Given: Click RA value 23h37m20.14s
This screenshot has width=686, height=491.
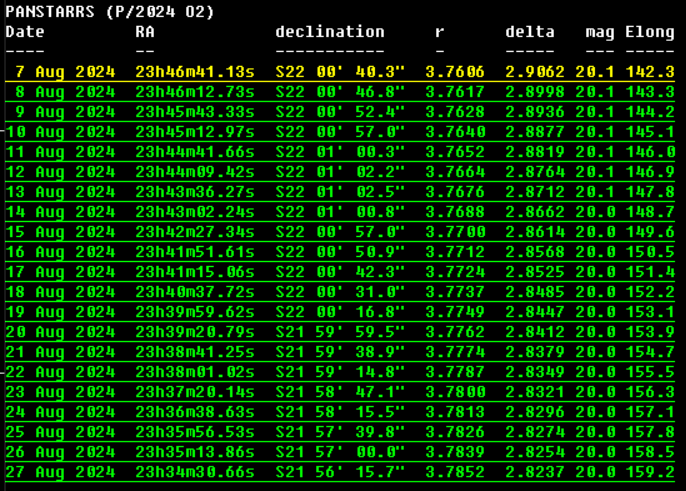Looking at the screenshot, I should click(195, 392).
